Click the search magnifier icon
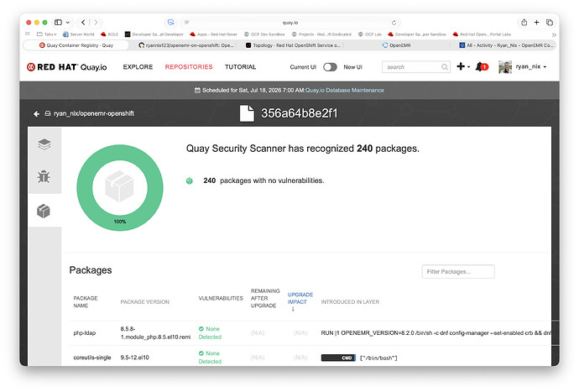The image size is (579, 392). [444, 67]
